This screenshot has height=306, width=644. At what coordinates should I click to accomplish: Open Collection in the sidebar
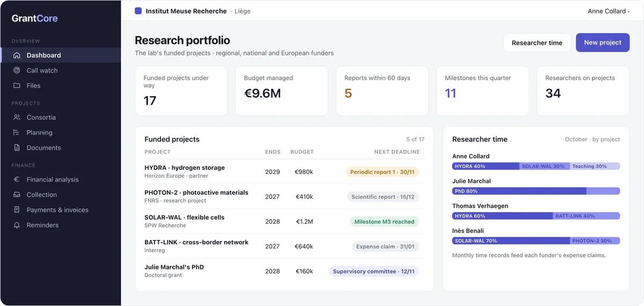coord(61,195)
